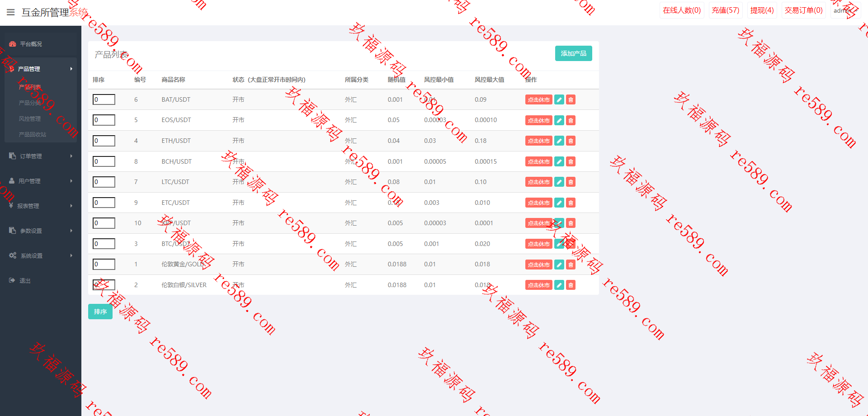Screen dimensions: 868x416
Task: Click the 系统设置 gears icon
Action: coord(13,255)
